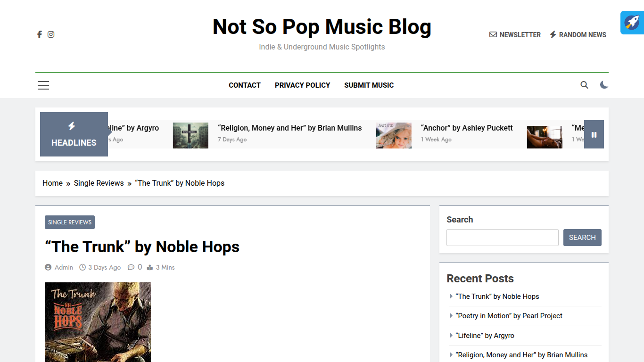Click the Single Reviews category tag

coord(70,222)
